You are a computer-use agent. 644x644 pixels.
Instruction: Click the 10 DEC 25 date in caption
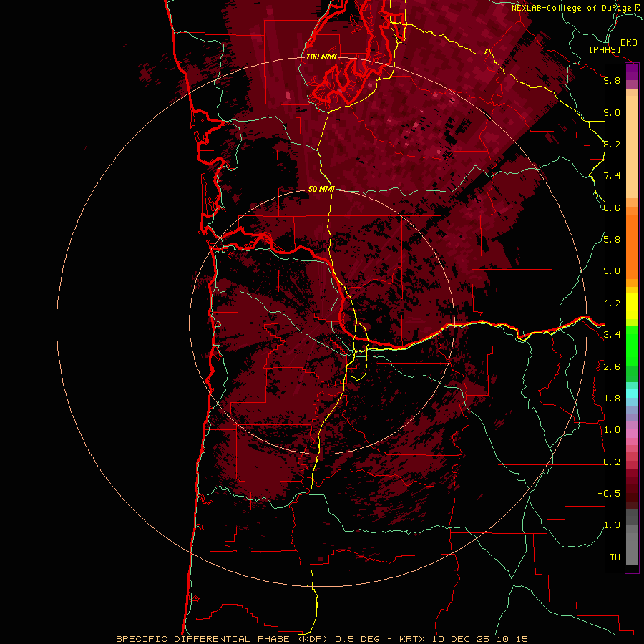[460, 639]
